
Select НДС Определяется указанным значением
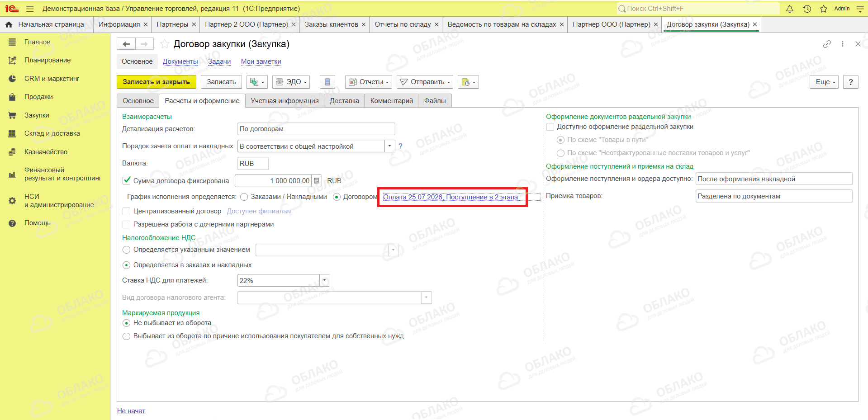click(127, 250)
